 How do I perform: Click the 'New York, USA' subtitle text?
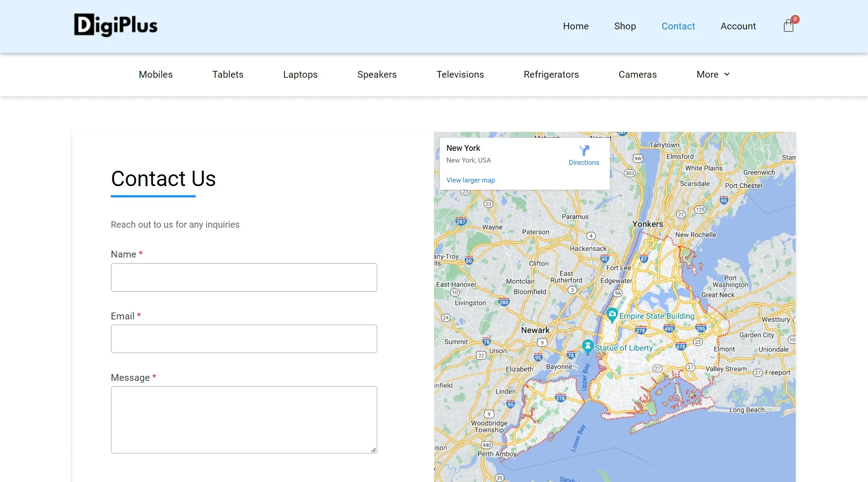(x=468, y=160)
